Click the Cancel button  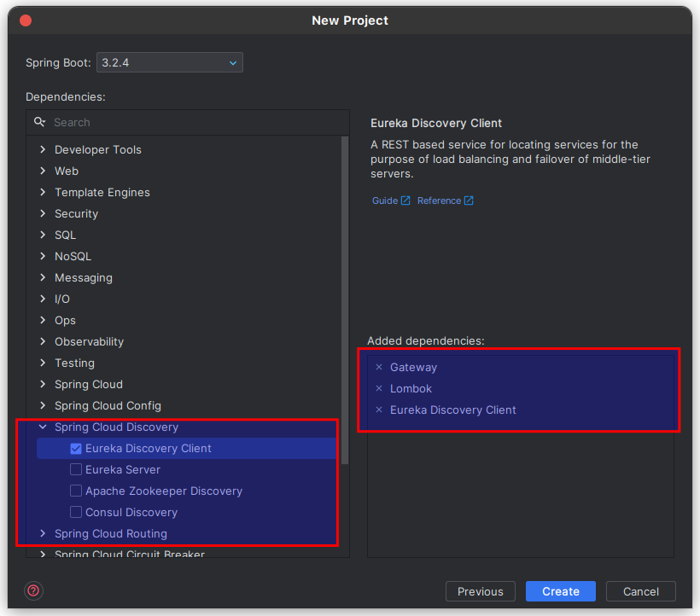pyautogui.click(x=640, y=591)
